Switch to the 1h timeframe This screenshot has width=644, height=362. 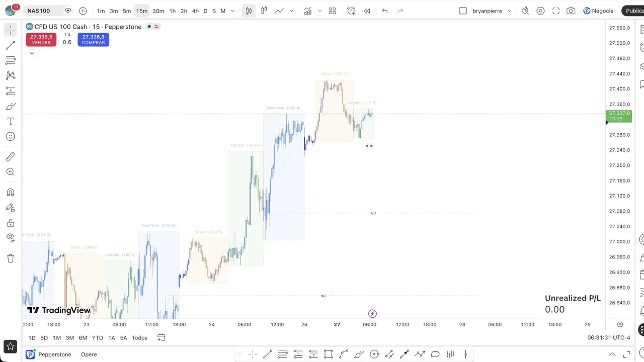pyautogui.click(x=173, y=11)
